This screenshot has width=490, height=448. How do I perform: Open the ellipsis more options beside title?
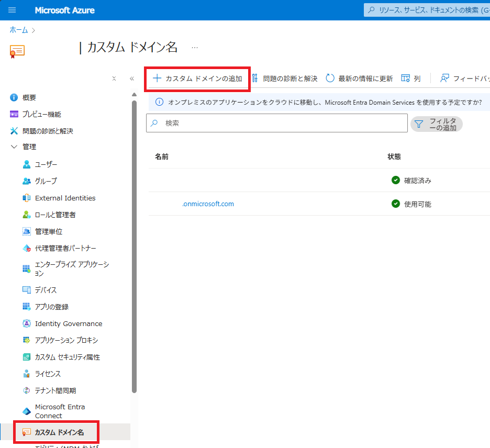195,48
